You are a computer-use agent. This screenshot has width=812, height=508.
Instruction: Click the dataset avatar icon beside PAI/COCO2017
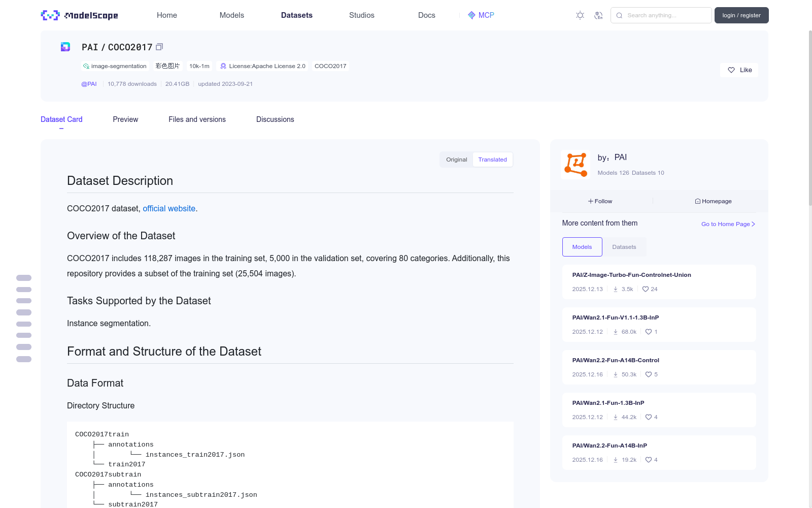click(x=65, y=47)
